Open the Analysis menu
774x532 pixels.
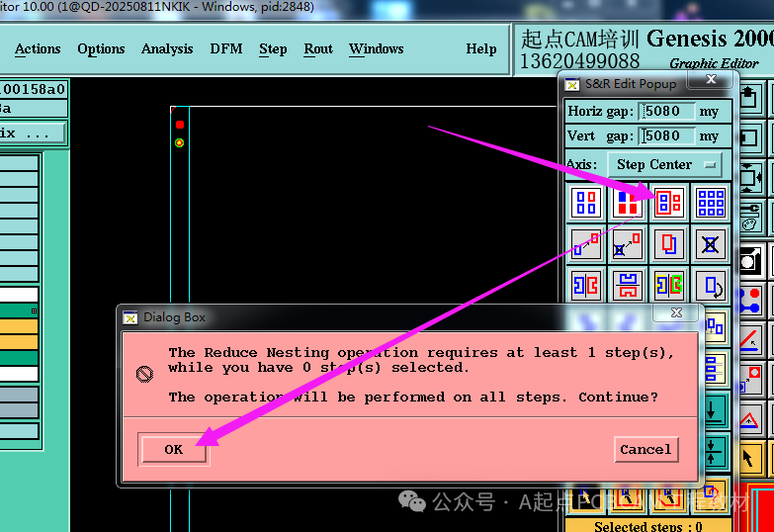click(167, 48)
